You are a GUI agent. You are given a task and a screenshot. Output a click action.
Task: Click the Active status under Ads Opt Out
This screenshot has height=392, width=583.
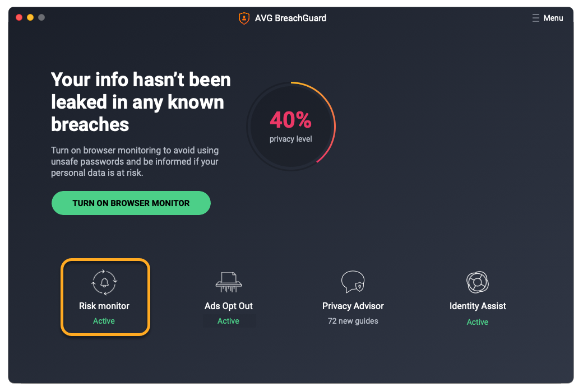coord(229,321)
